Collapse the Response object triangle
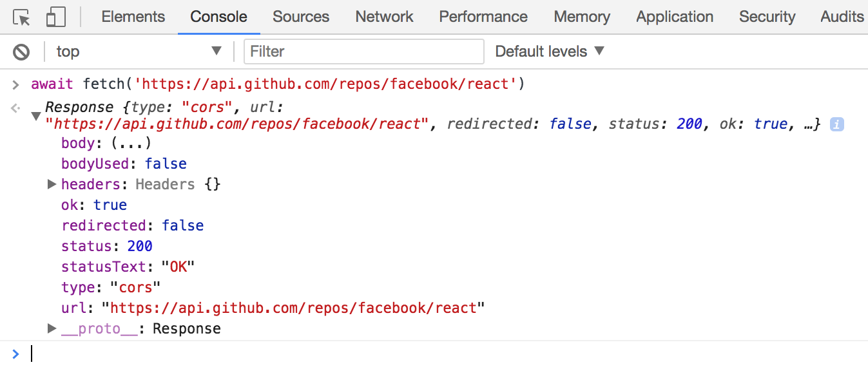The width and height of the screenshot is (868, 367). [36, 116]
